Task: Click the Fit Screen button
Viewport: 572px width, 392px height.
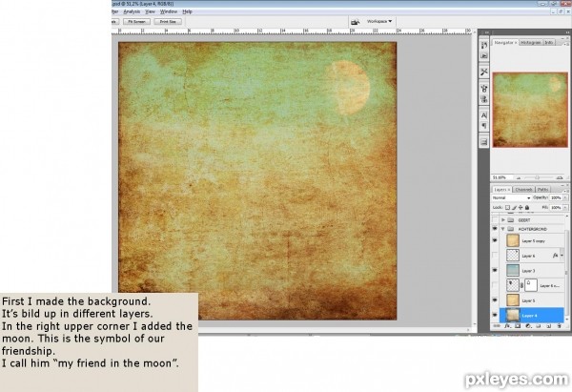Action: click(136, 22)
